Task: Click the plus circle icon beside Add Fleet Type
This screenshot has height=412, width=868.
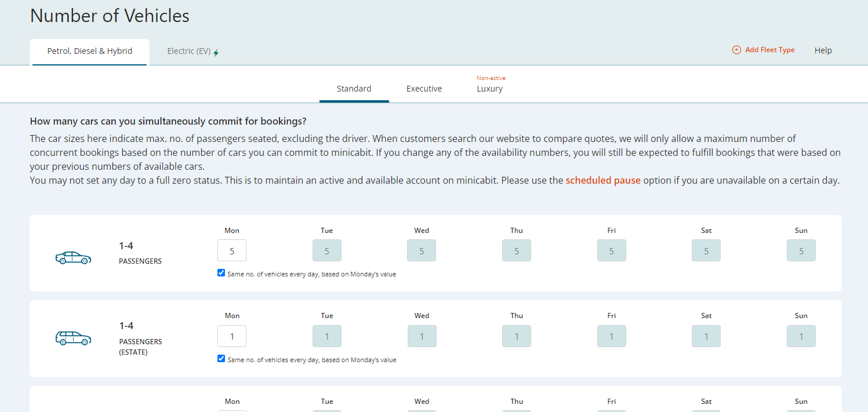Action: tap(736, 50)
